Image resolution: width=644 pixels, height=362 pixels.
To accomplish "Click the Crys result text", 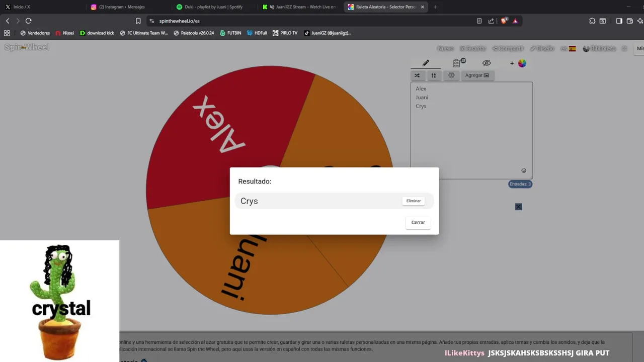I will tap(249, 201).
